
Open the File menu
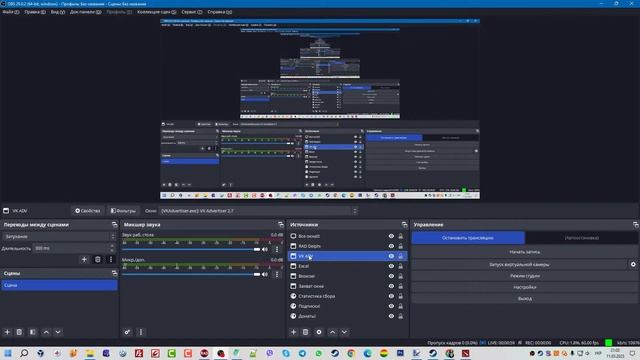(x=11, y=12)
